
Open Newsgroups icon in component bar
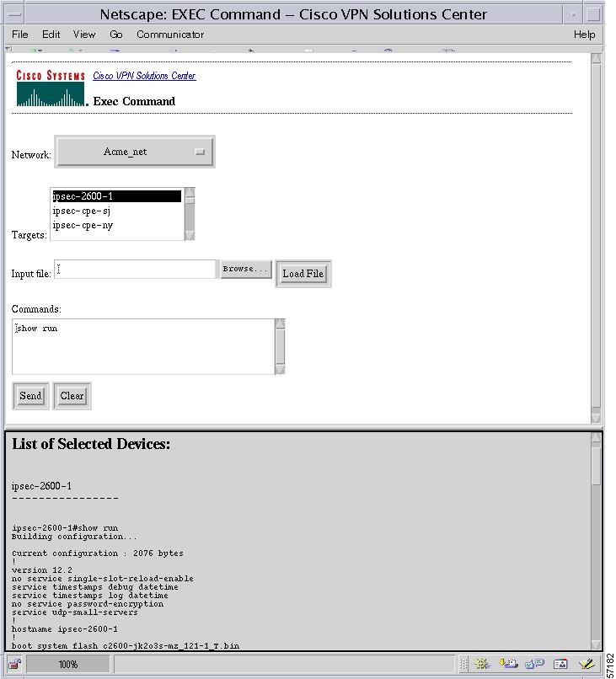pyautogui.click(x=534, y=663)
